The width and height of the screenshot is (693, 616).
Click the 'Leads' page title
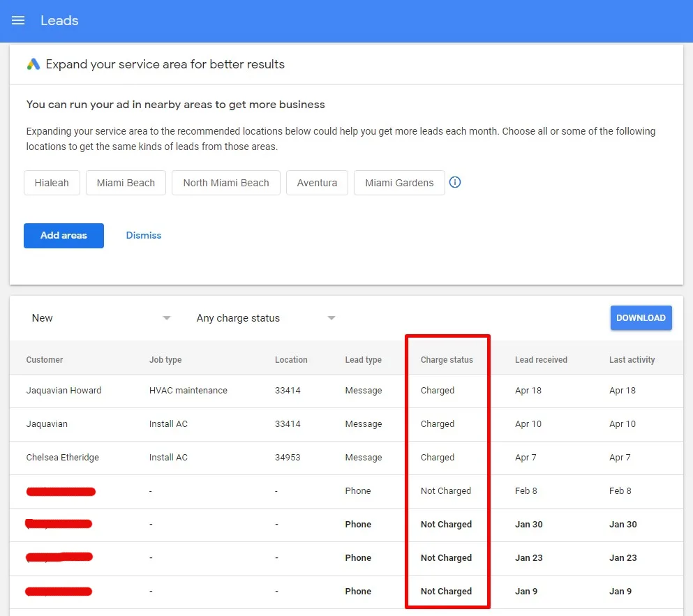(x=59, y=21)
